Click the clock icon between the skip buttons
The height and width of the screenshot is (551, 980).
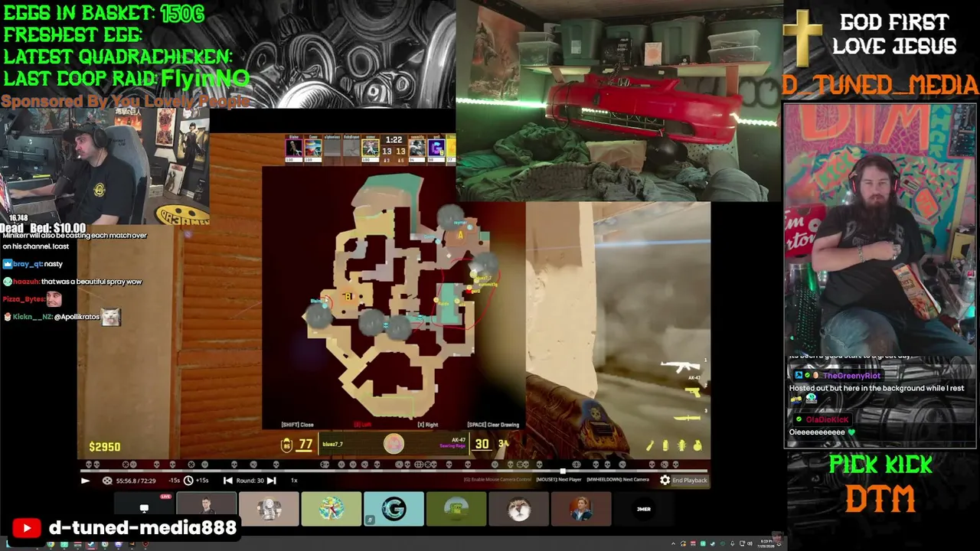[188, 481]
